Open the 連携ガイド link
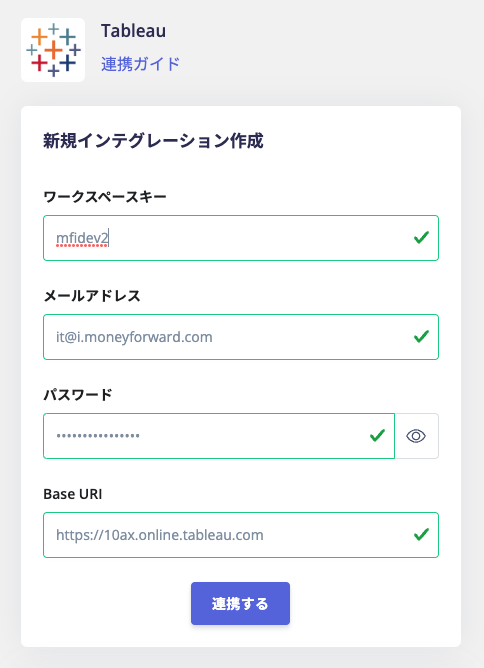The height and width of the screenshot is (668, 484). 140,64
